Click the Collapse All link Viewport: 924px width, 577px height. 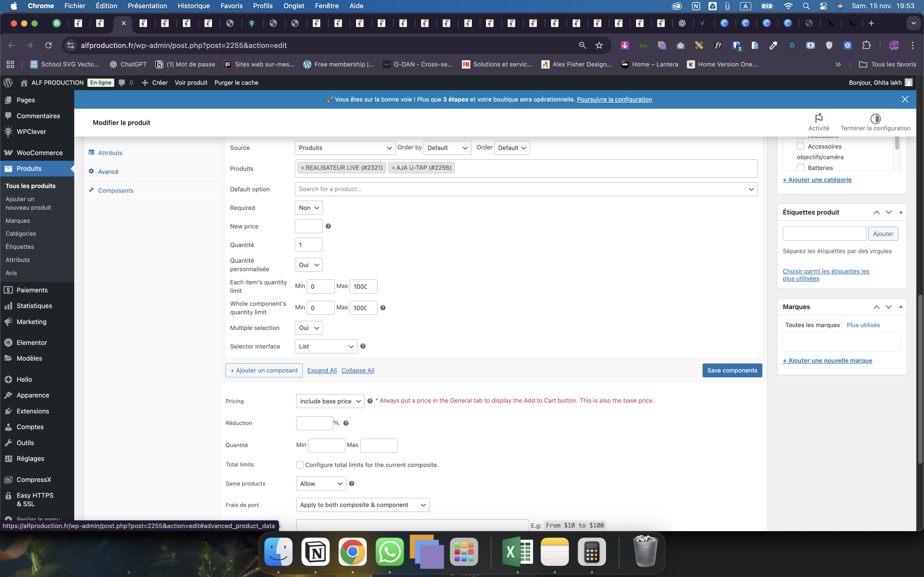357,370
